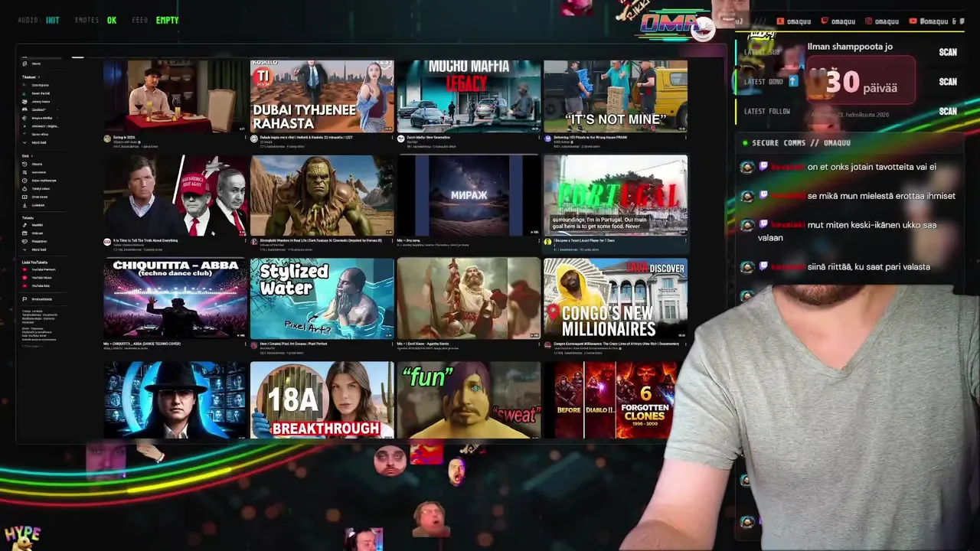The image size is (980, 551).
Task: Click channel avatar under Dubai Tyhjenee Rahasta video
Action: click(254, 139)
